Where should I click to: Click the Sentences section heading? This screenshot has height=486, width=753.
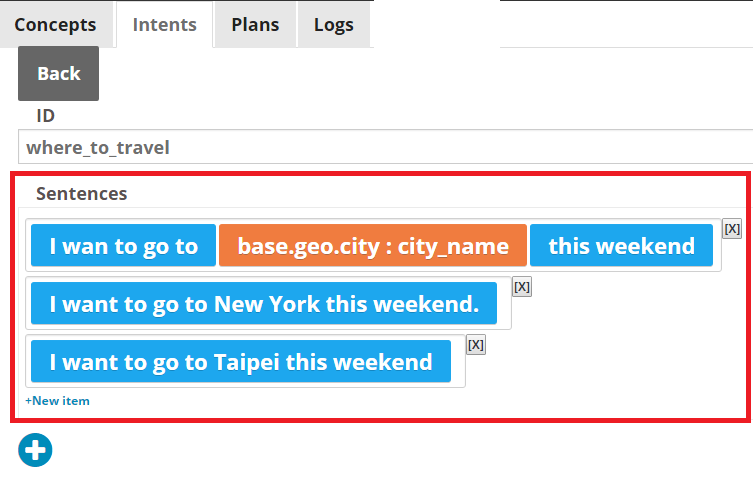[82, 194]
